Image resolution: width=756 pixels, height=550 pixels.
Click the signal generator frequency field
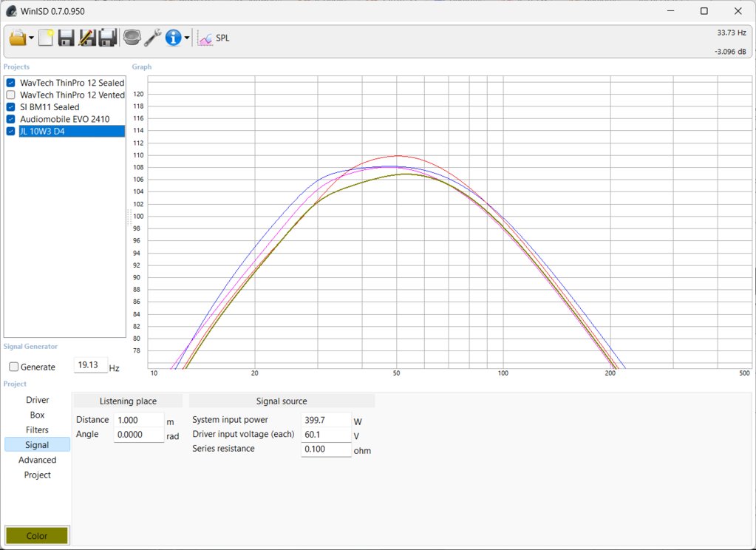point(91,365)
